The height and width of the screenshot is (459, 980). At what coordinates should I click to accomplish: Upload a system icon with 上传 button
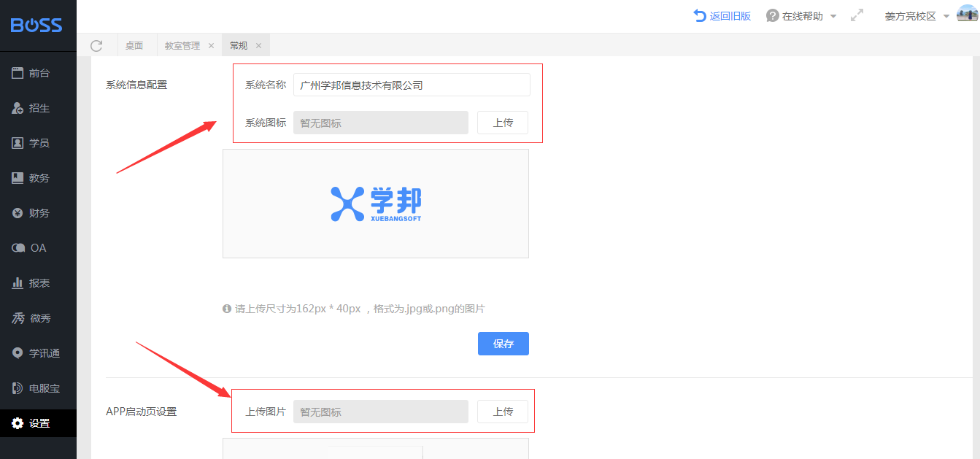503,123
